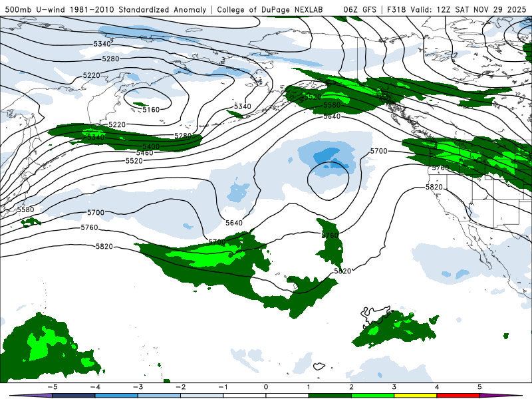Click the 5700 label above the 5760 on left
This screenshot has width=532, height=399.
(x=96, y=213)
